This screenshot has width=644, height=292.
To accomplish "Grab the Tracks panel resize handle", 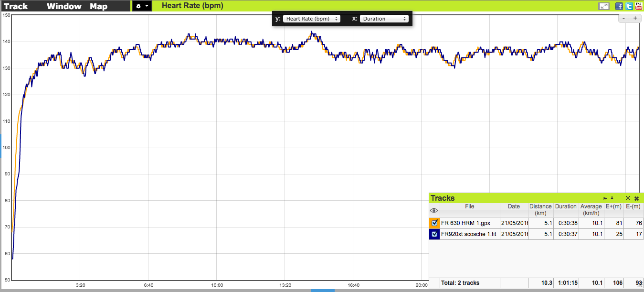I will point(639,284).
